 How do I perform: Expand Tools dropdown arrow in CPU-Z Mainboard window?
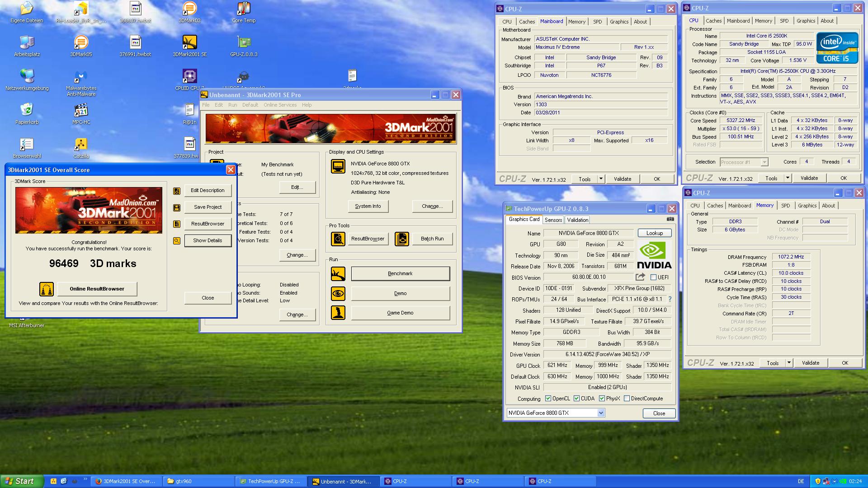click(601, 179)
